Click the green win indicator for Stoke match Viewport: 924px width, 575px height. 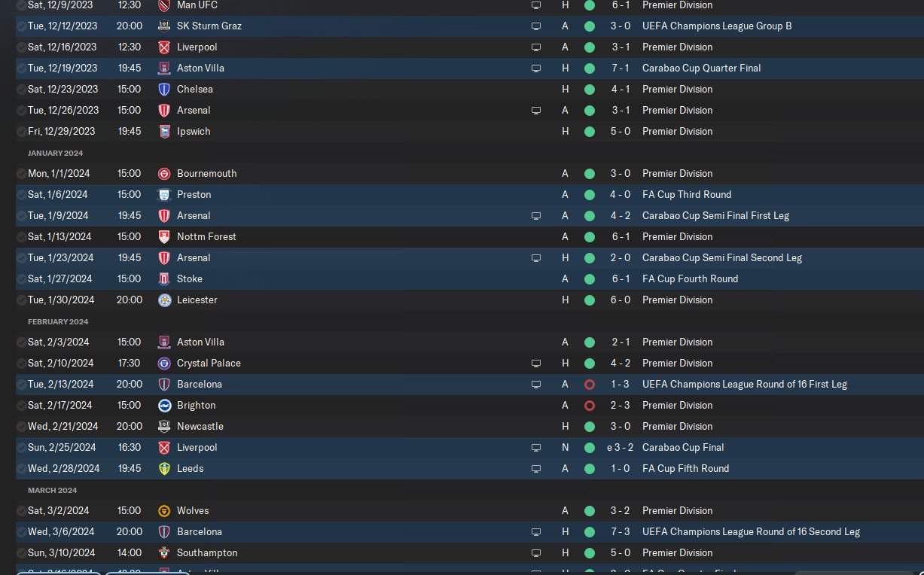click(x=589, y=278)
